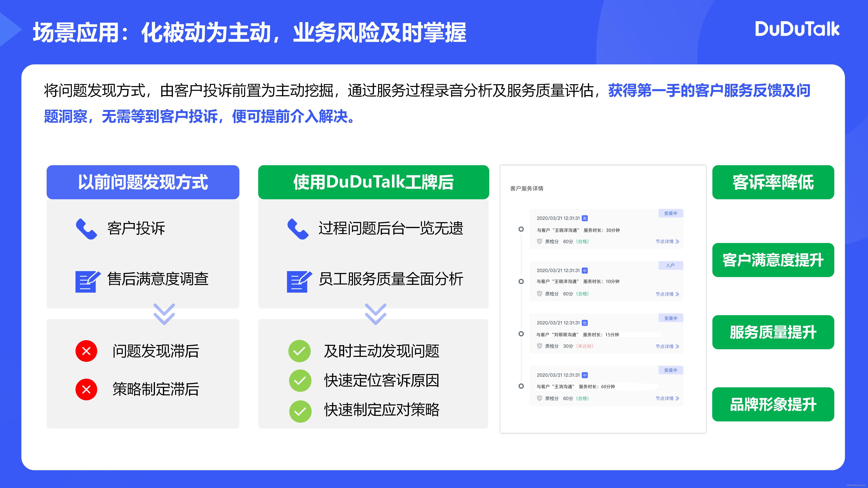The height and width of the screenshot is (488, 868).
Task: Click the green 品牌形象提升 color block
Action: tap(773, 404)
